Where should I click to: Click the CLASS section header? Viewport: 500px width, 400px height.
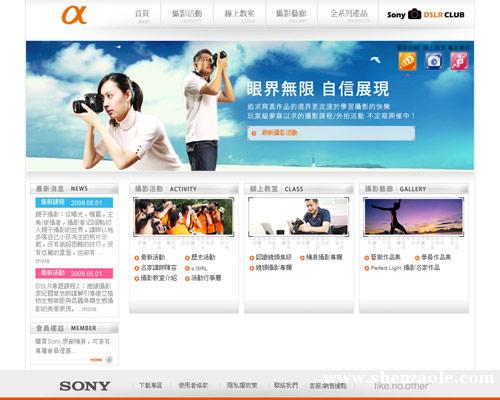299,189
